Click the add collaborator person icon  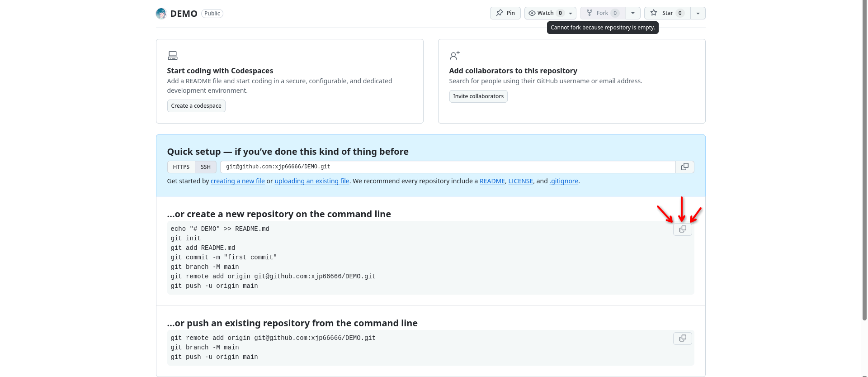coord(454,56)
